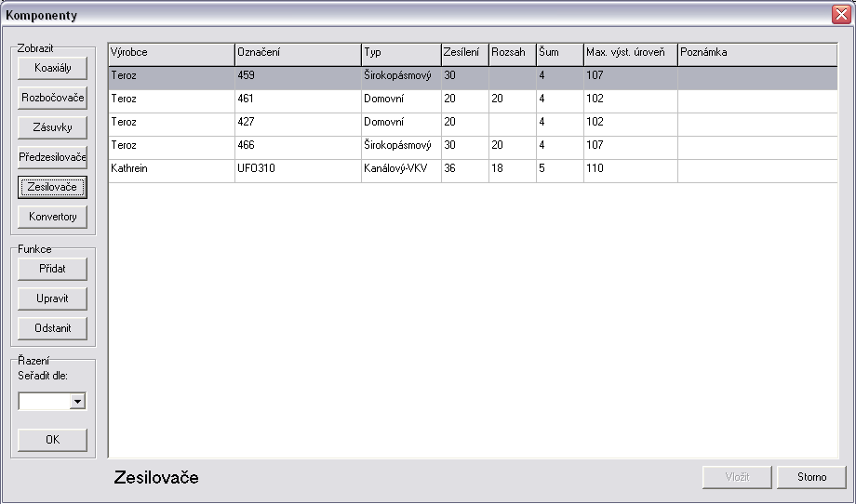
Task: Click the max output level 110
Action: pyautogui.click(x=631, y=171)
